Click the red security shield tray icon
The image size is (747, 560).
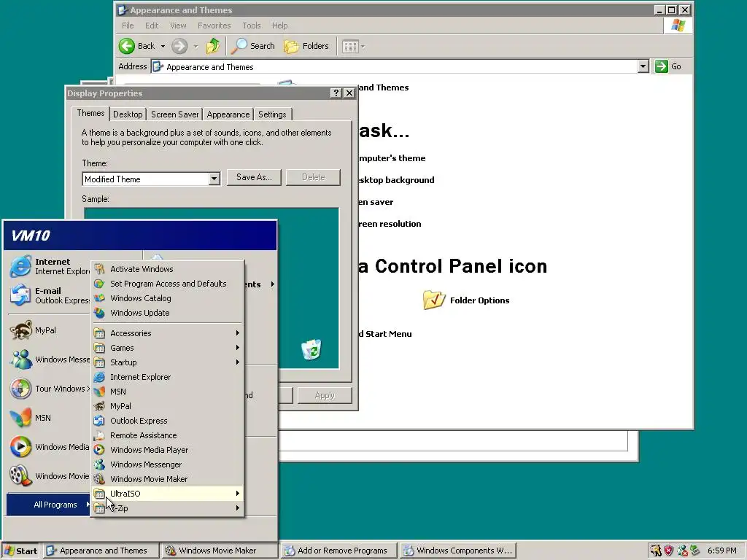point(669,551)
